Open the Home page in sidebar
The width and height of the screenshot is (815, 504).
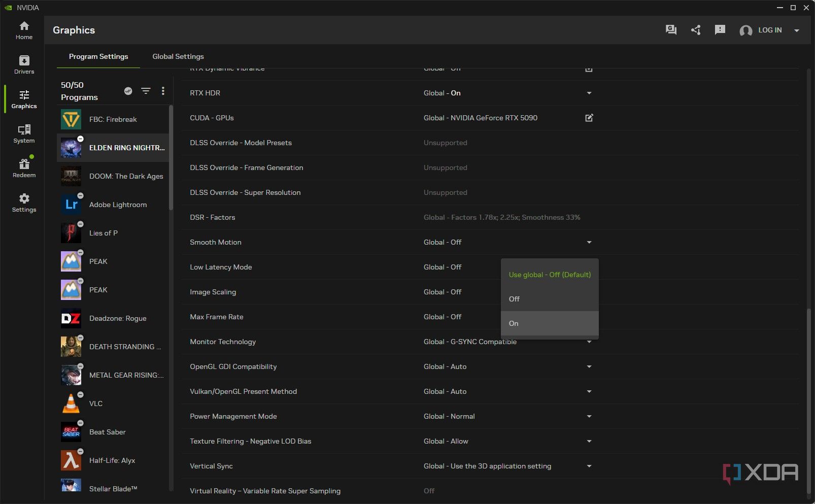(x=24, y=30)
